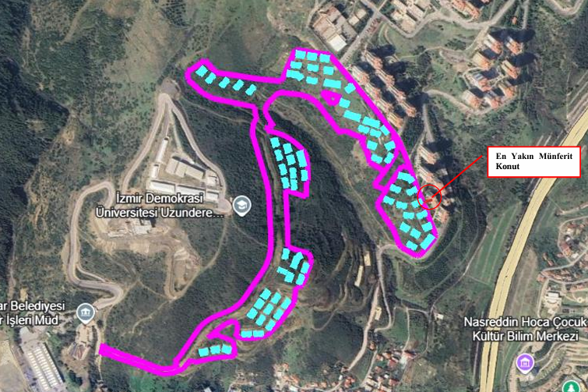The image size is (588, 392).
Task: Click the cyan building cluster in central parcel
Action: pyautogui.click(x=290, y=164)
